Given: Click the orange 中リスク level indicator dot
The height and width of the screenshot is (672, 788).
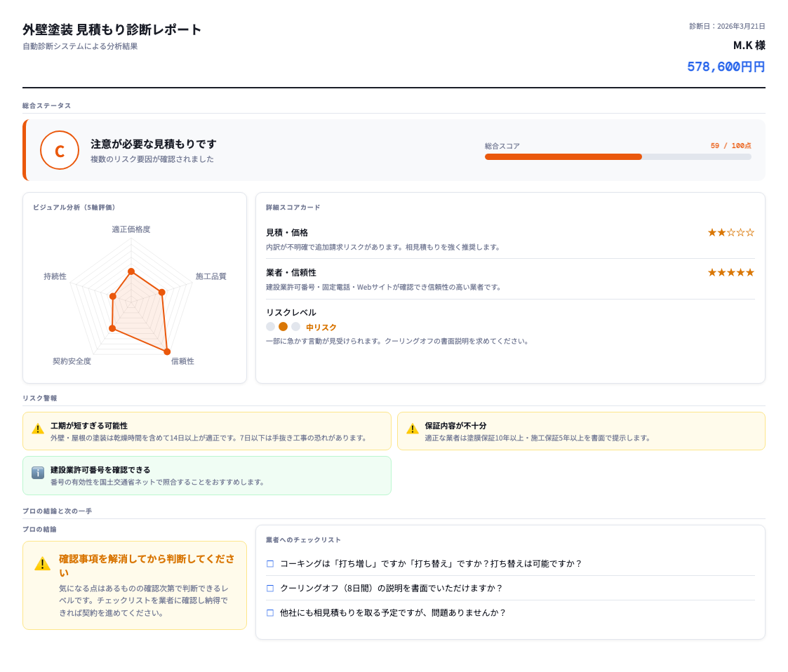Looking at the screenshot, I should pos(283,327).
